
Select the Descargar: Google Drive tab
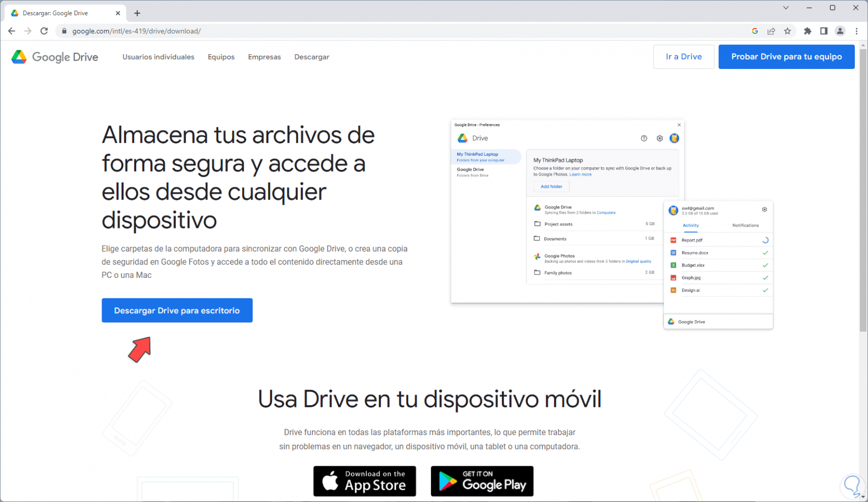(x=66, y=13)
